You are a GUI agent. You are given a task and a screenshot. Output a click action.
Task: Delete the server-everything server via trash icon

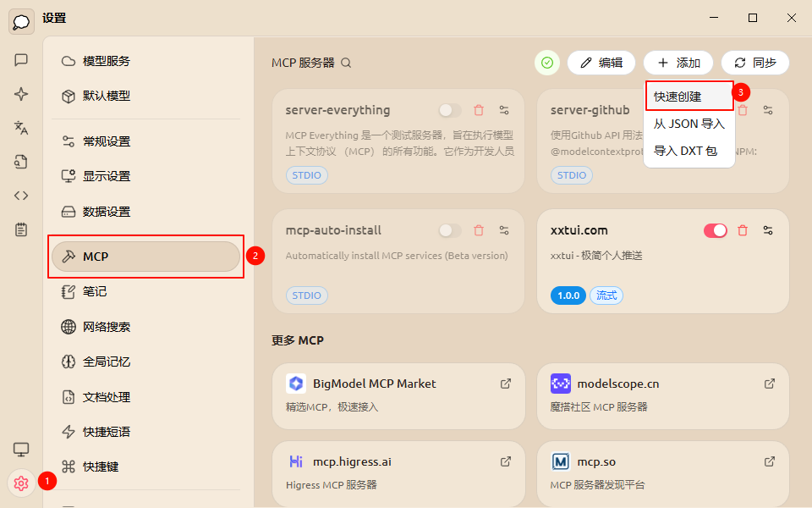(479, 109)
